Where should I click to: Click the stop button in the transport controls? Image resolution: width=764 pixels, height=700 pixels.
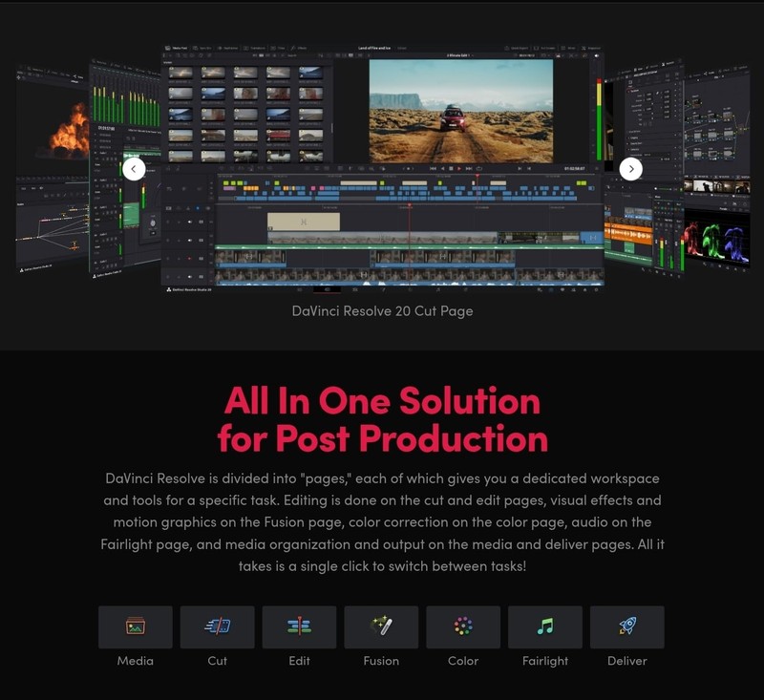point(451,168)
